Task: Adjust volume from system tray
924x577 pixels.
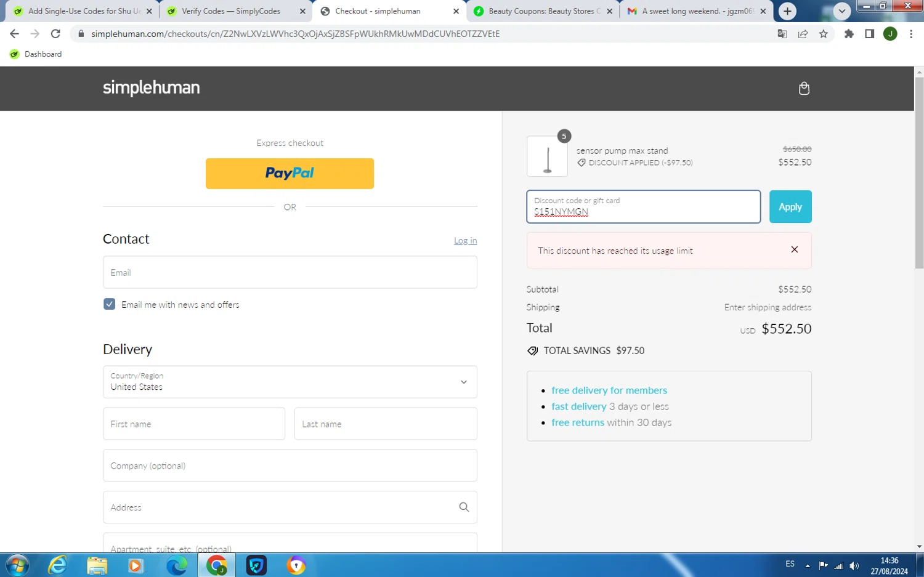Action: pos(854,566)
